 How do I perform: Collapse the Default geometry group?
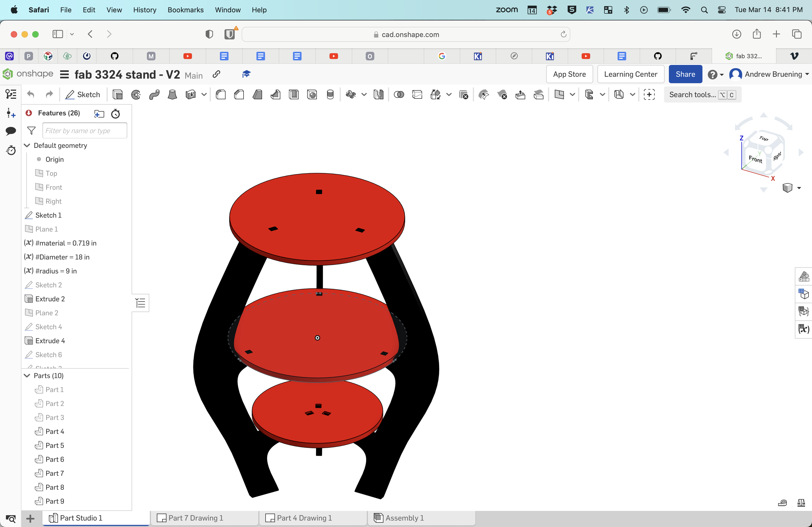pos(27,145)
